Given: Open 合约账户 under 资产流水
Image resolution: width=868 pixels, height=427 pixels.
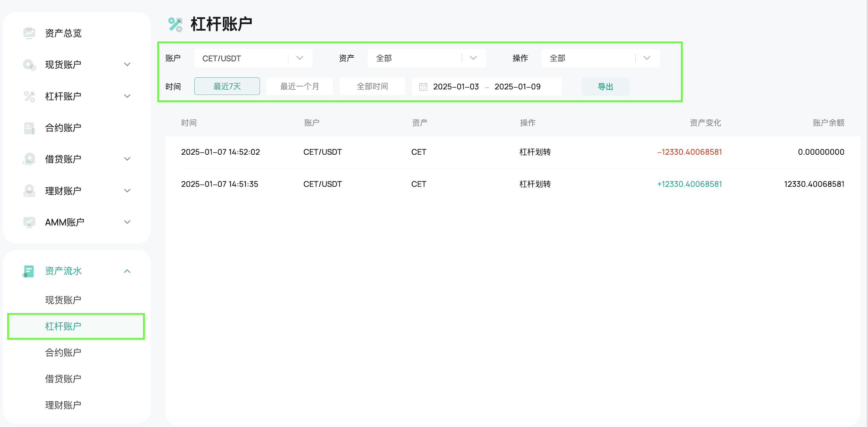Looking at the screenshot, I should click(63, 352).
